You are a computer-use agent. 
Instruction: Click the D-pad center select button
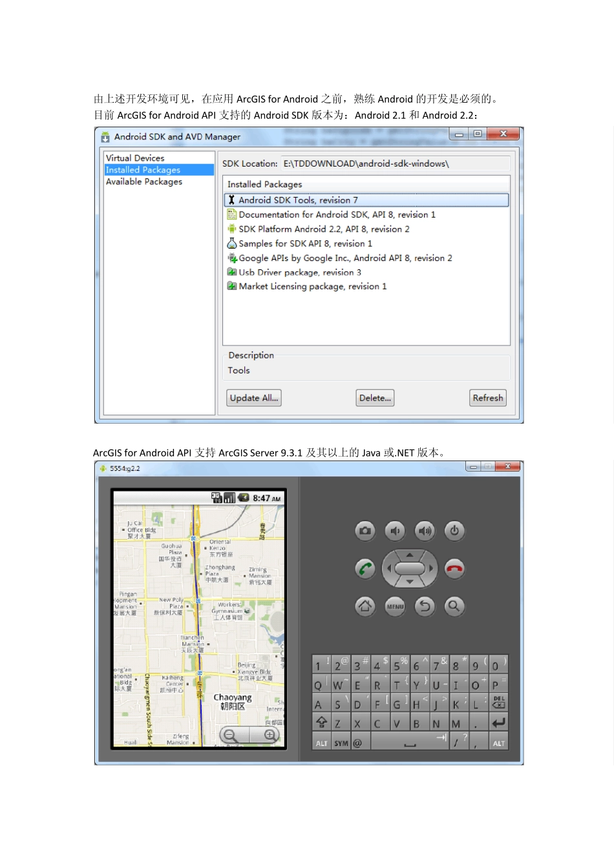410,568
